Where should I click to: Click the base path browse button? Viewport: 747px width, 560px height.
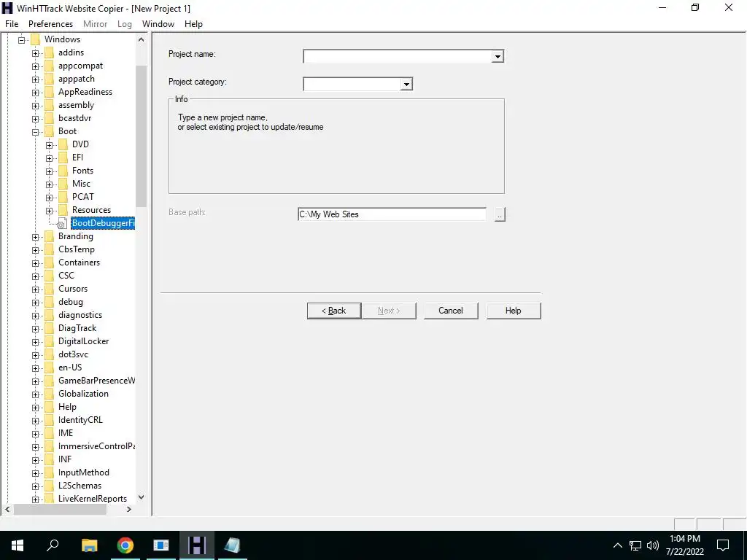500,215
